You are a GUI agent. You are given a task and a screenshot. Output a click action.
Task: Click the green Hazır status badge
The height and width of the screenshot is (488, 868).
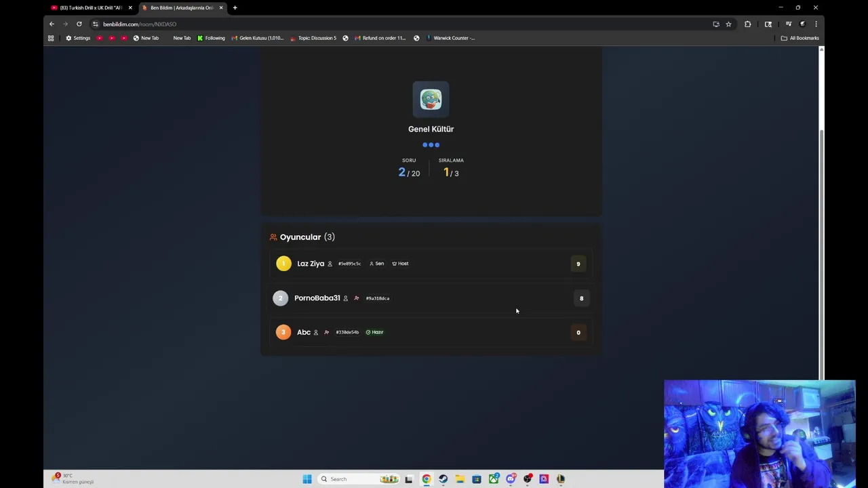(375, 332)
